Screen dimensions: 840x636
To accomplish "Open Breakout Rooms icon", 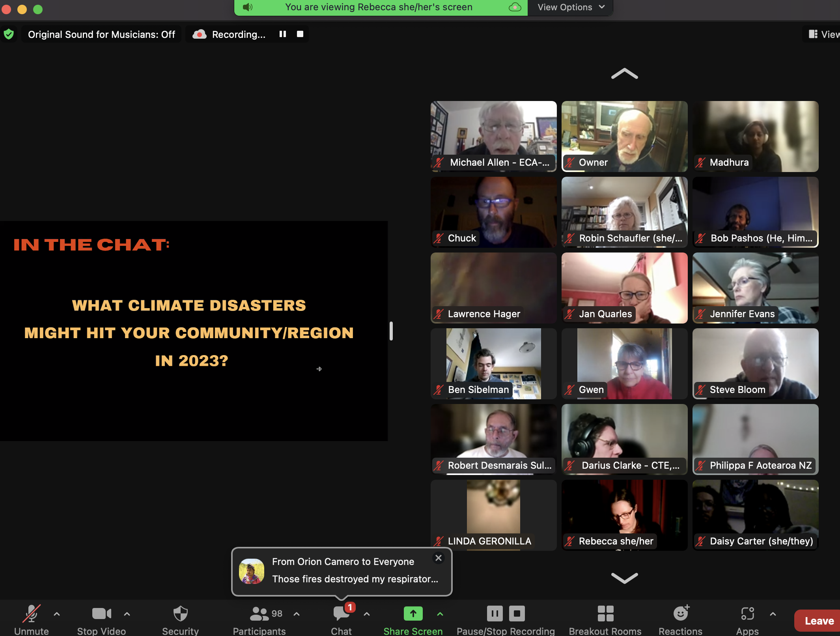I will pos(605,614).
